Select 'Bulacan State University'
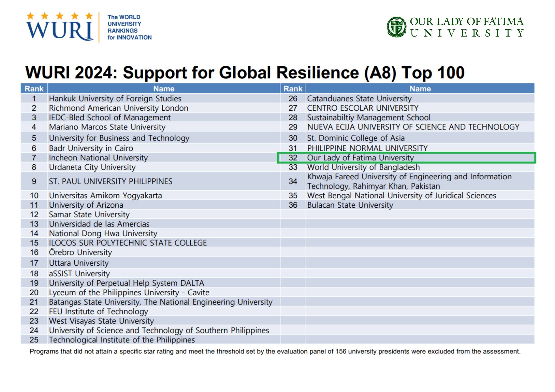Screen dimensions: 555x392 [x=350, y=205]
